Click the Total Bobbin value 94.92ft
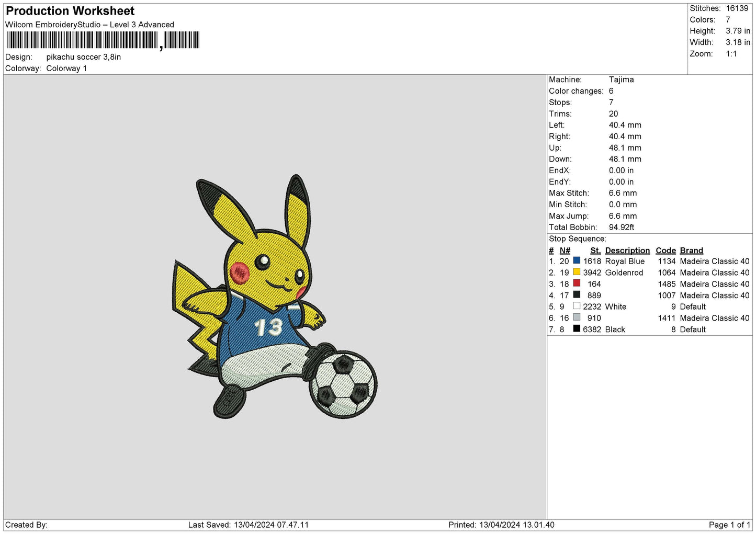 pyautogui.click(x=622, y=228)
